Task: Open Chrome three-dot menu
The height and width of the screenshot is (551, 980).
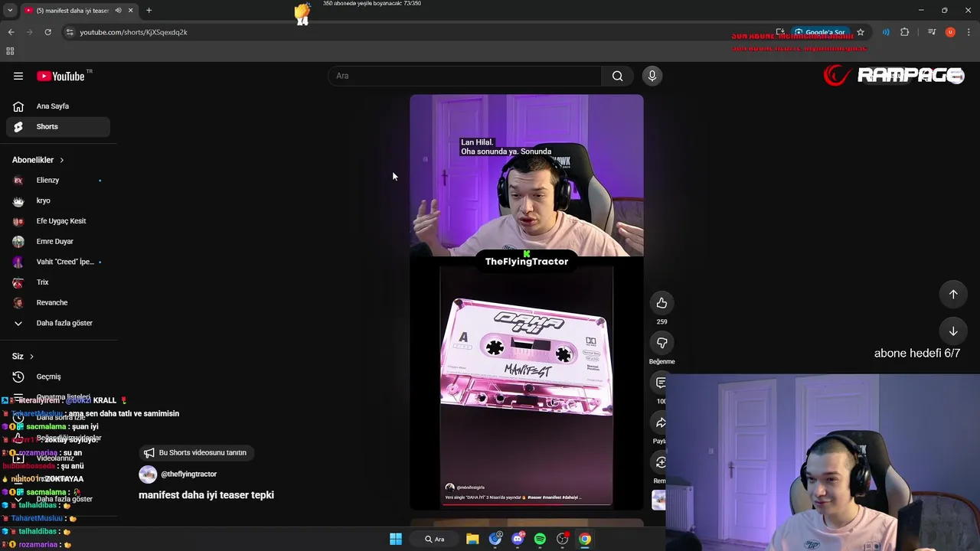Action: (x=969, y=32)
